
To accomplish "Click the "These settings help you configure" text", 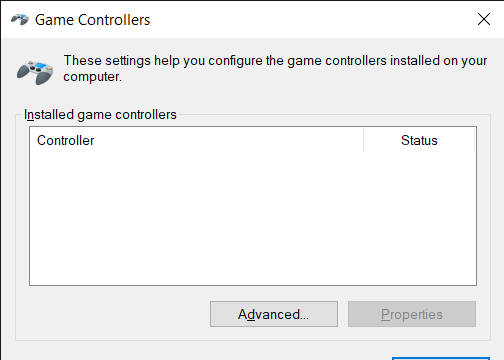I will point(164,61).
